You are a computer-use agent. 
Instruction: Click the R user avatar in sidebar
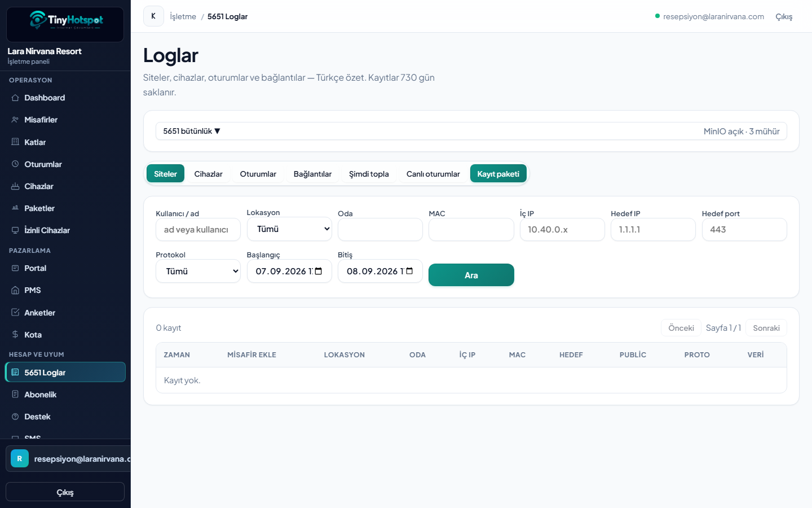pos(20,459)
